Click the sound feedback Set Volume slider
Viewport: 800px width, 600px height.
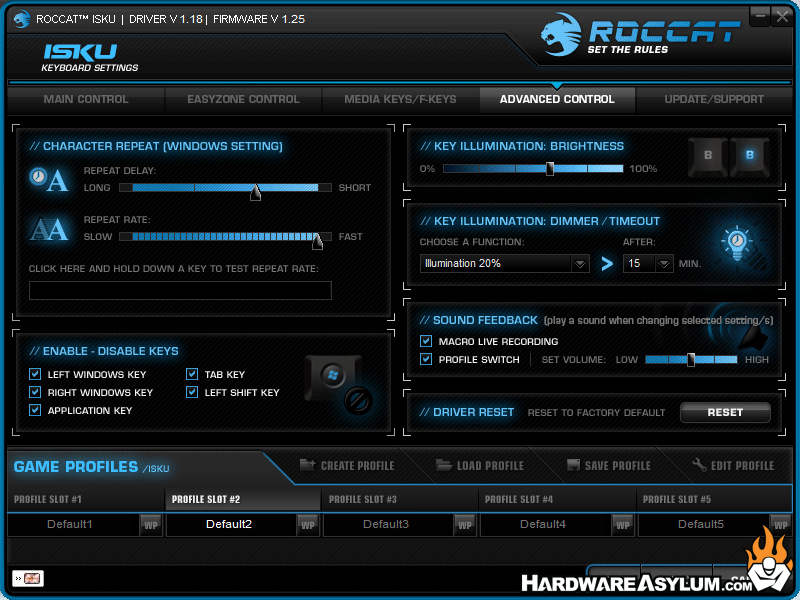(691, 360)
